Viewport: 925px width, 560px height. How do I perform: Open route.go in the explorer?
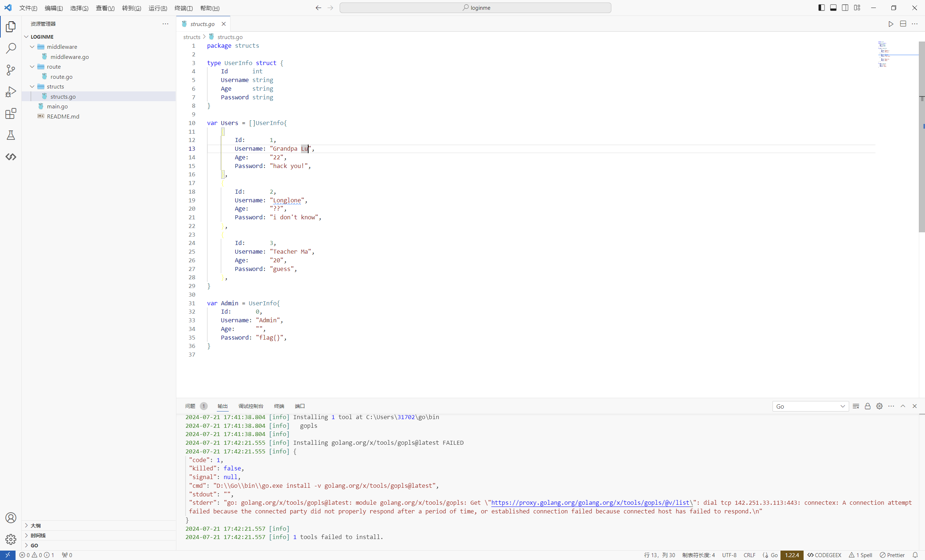(99, 77)
